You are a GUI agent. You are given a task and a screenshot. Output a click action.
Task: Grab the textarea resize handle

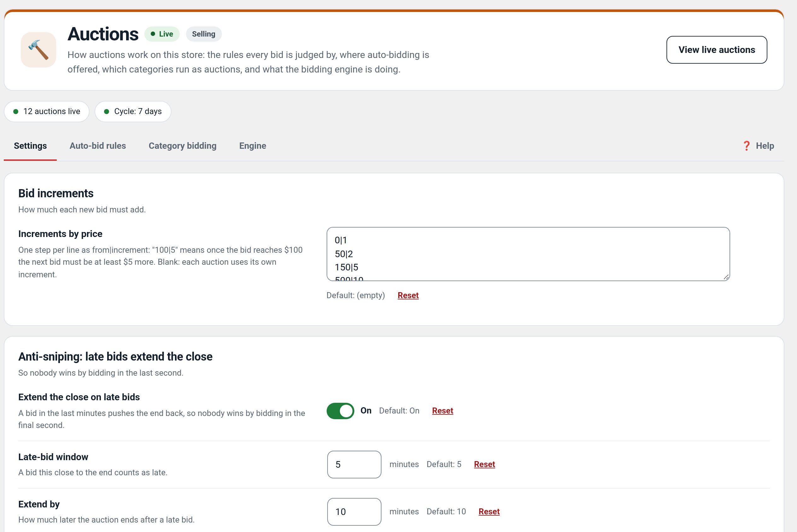726,277
